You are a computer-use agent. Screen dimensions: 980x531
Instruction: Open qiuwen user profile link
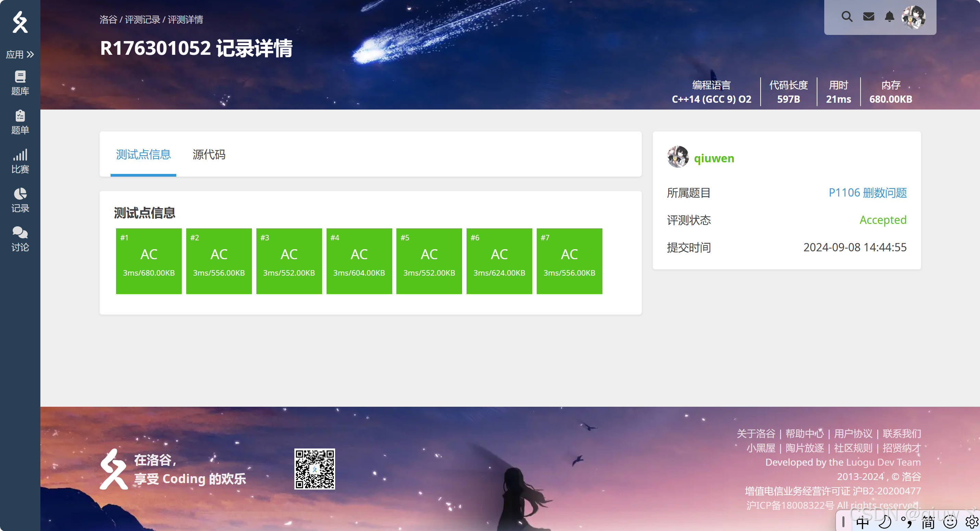pyautogui.click(x=714, y=158)
